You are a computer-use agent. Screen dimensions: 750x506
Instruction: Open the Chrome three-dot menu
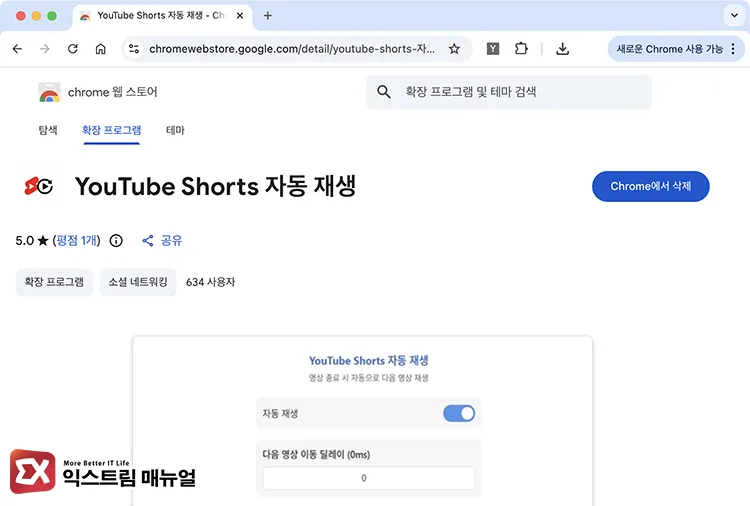point(733,49)
